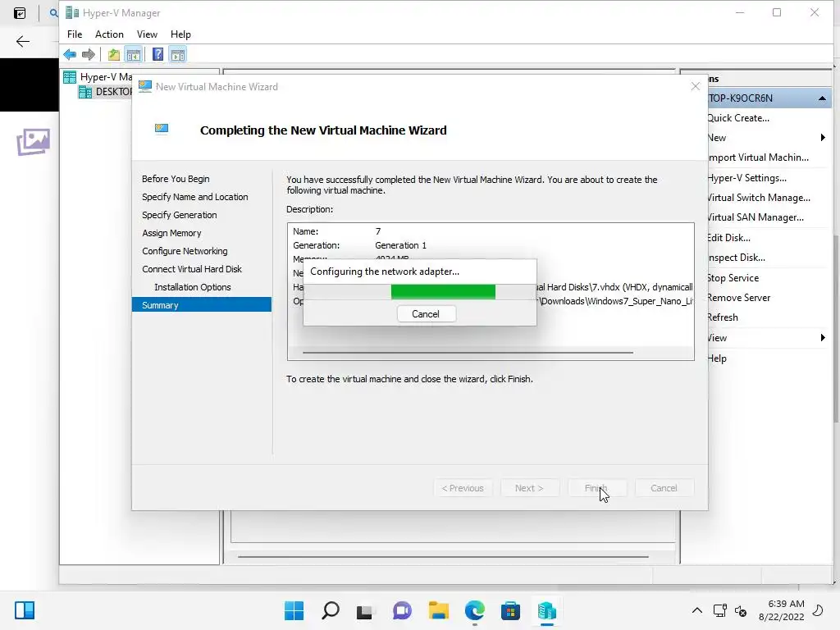Click Quick Create in Actions pane

click(x=738, y=118)
